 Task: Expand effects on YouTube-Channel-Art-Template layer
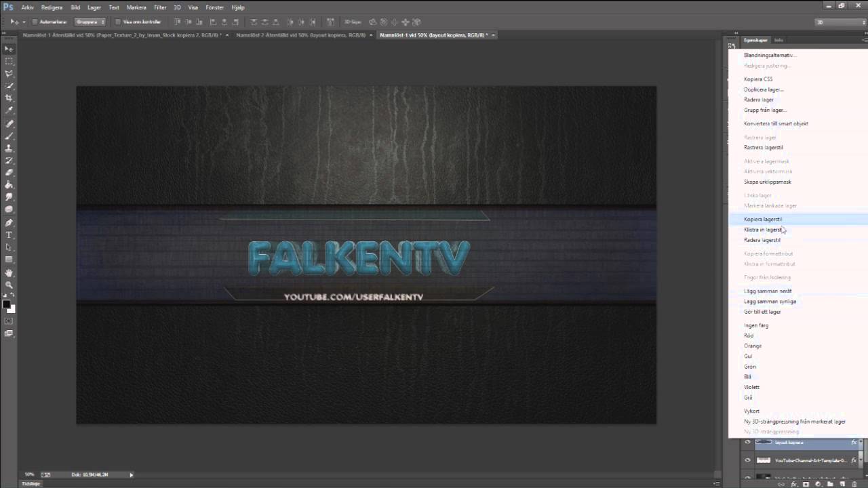pos(860,460)
